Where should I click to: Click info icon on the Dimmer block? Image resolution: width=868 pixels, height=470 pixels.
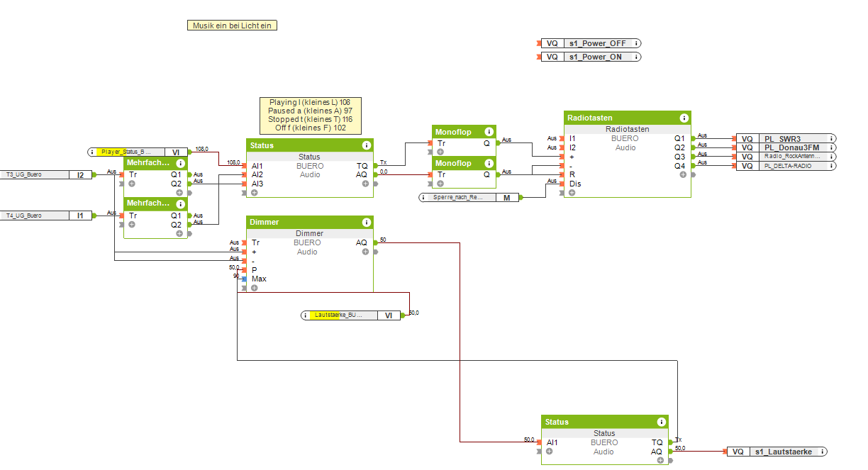click(366, 223)
